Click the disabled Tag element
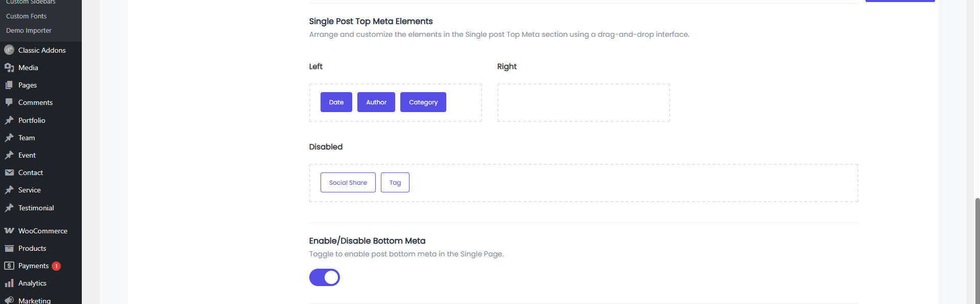Screen dimensions: 980x304 (395, 182)
